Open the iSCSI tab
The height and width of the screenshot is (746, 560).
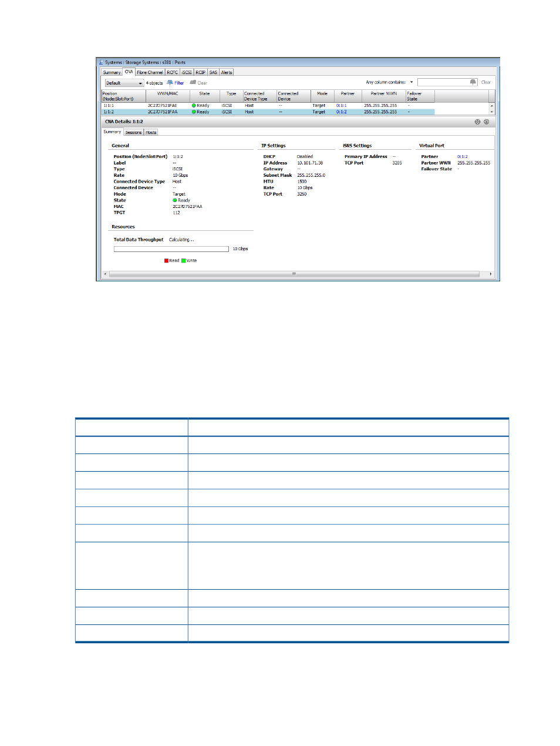(187, 72)
